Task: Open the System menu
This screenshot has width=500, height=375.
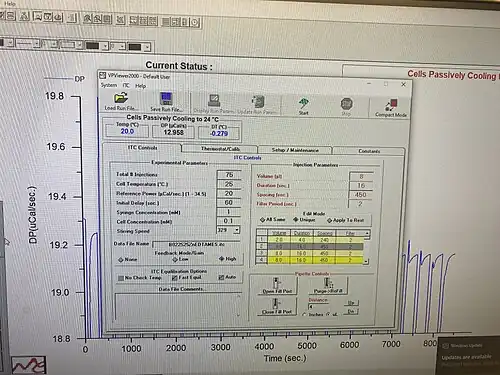Action: click(x=109, y=85)
